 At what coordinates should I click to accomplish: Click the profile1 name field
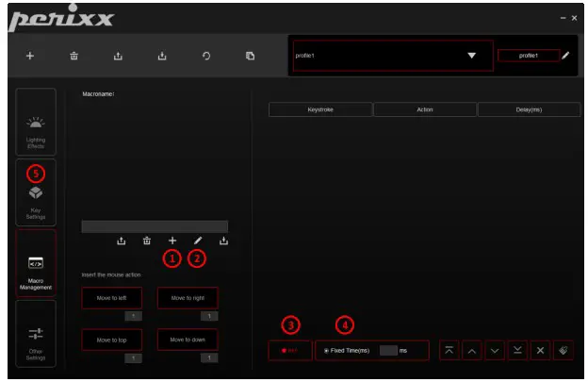coord(529,56)
